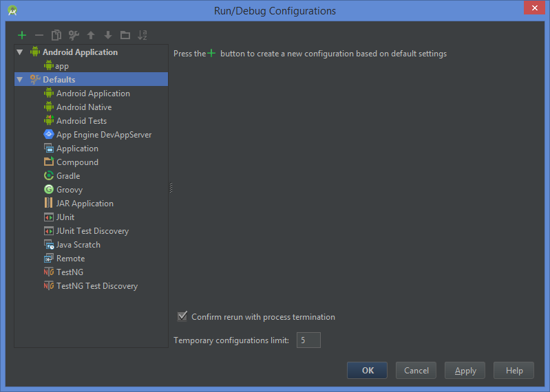
Task: Click the JAR Application archive icon
Action: coord(49,203)
